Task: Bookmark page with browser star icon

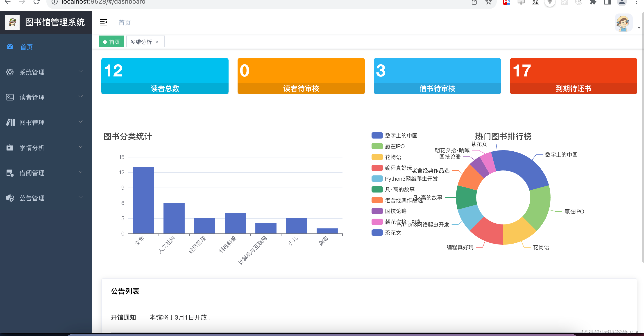Action: [488, 2]
